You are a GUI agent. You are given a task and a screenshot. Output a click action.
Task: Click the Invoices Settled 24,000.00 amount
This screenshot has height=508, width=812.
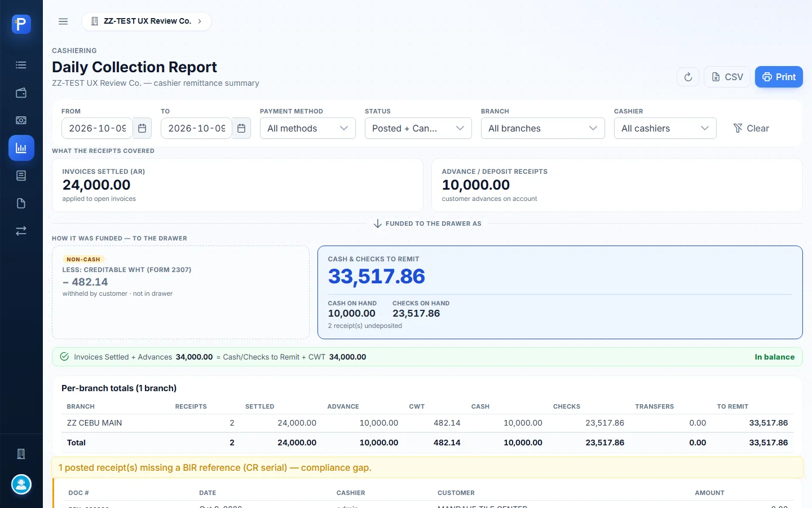tap(96, 185)
